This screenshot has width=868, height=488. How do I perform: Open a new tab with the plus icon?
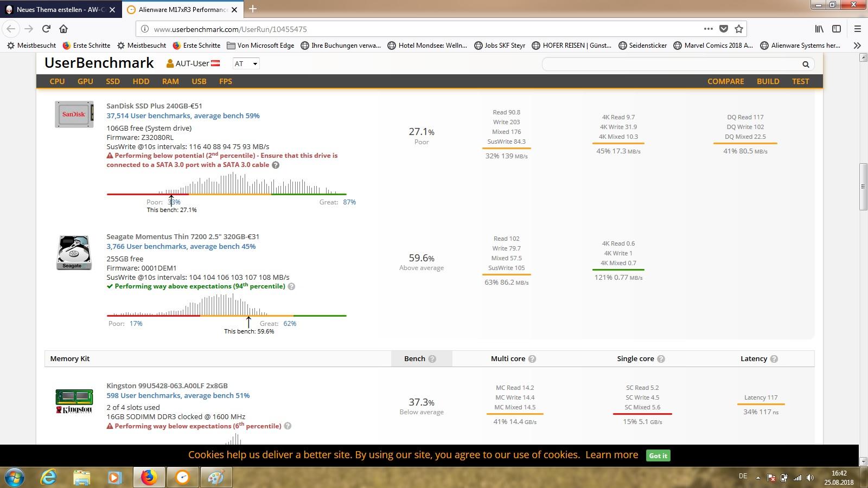pyautogui.click(x=253, y=9)
